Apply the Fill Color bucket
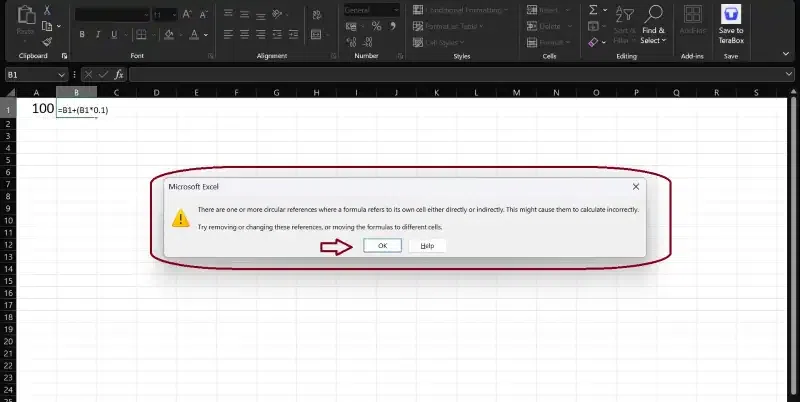This screenshot has height=402, width=800. pyautogui.click(x=169, y=35)
